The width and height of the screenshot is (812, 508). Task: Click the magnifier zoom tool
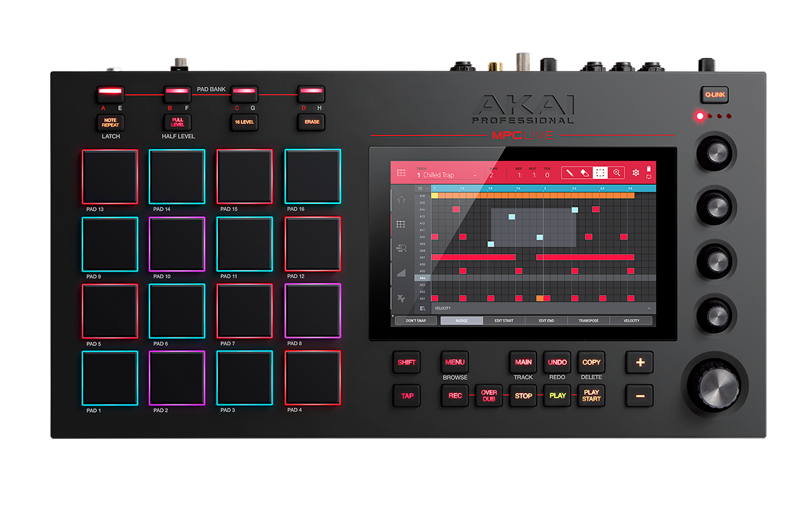coord(616,173)
